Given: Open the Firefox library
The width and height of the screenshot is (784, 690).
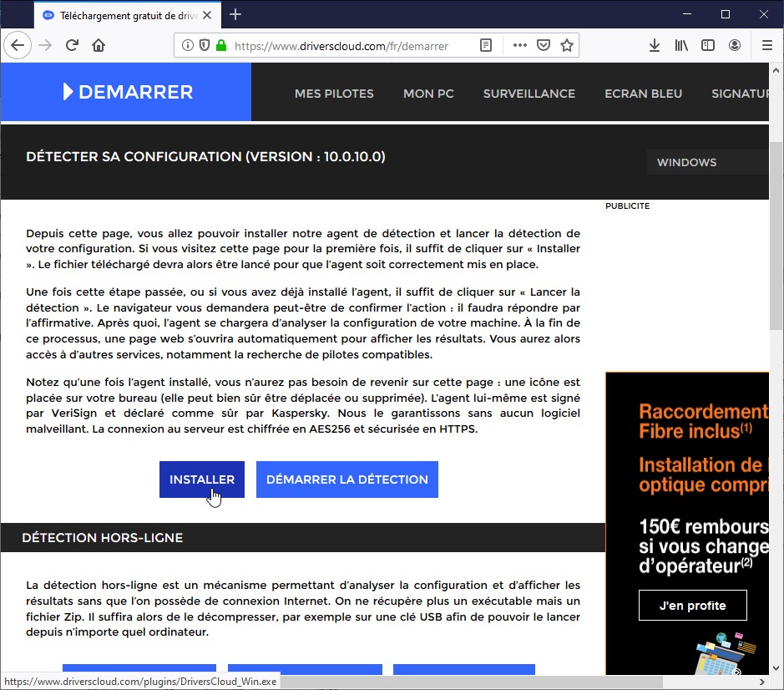Looking at the screenshot, I should [x=681, y=46].
